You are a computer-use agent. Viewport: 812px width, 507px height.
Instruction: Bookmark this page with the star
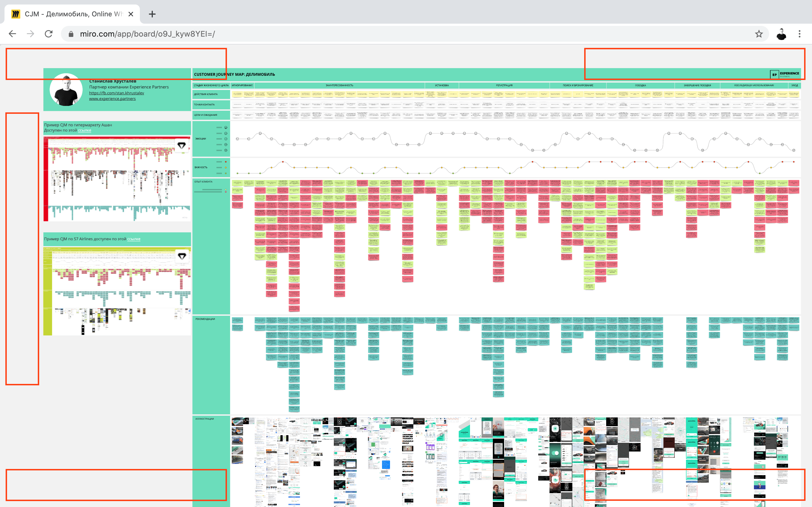pos(759,34)
